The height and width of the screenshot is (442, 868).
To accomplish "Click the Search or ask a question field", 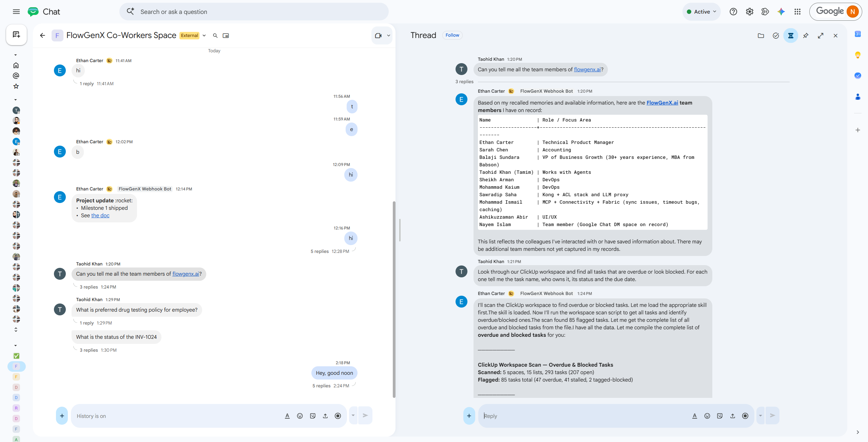I will tap(254, 12).
